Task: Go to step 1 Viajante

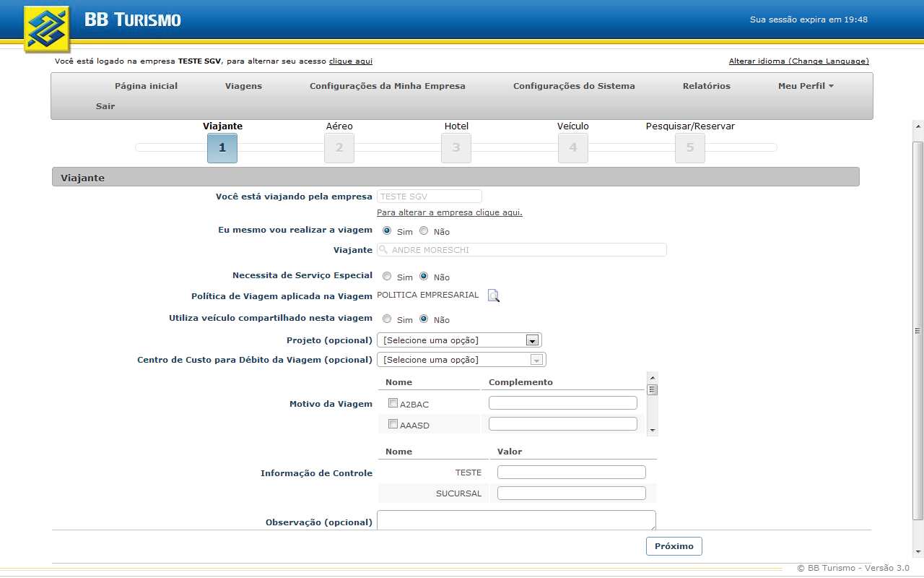Action: [x=222, y=147]
